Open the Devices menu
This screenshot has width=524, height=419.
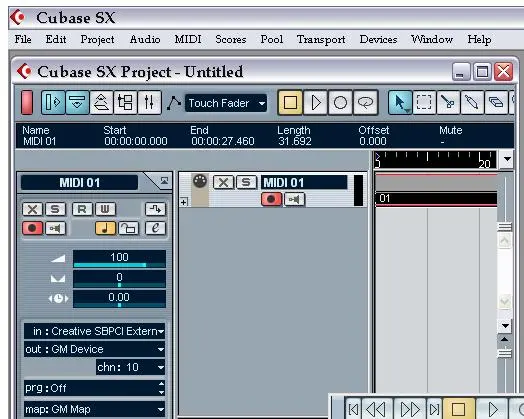[x=378, y=39]
